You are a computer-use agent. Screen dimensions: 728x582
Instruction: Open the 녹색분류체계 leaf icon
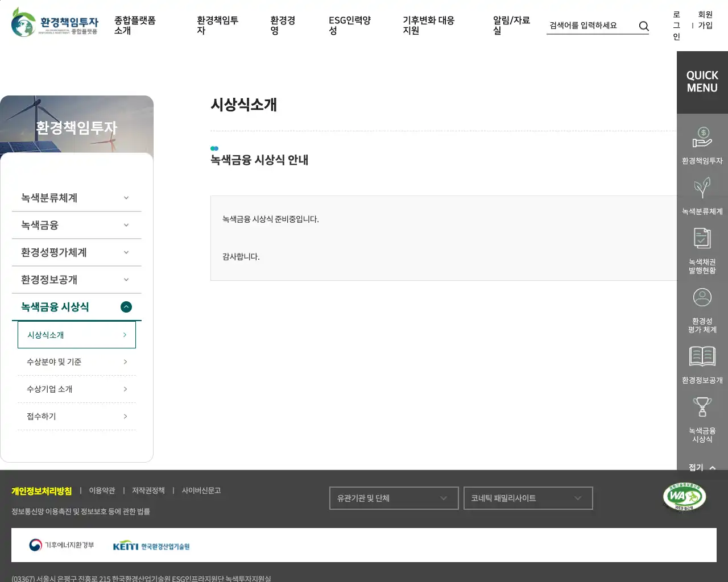702,188
